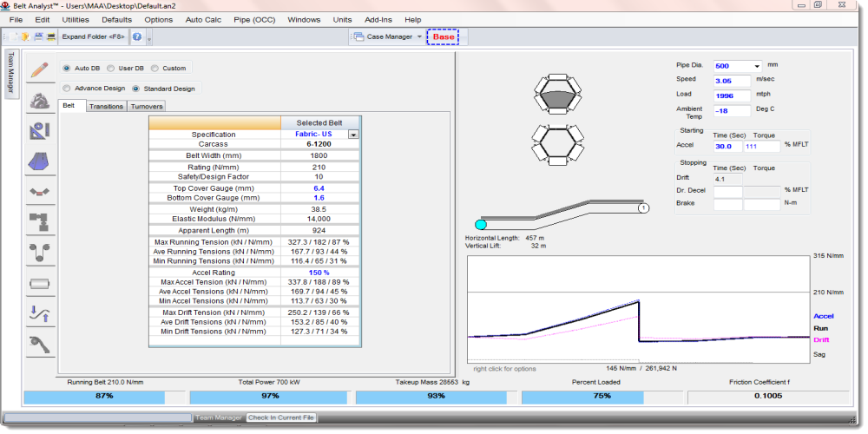Edit the Speed 3.05 field

[x=732, y=81]
